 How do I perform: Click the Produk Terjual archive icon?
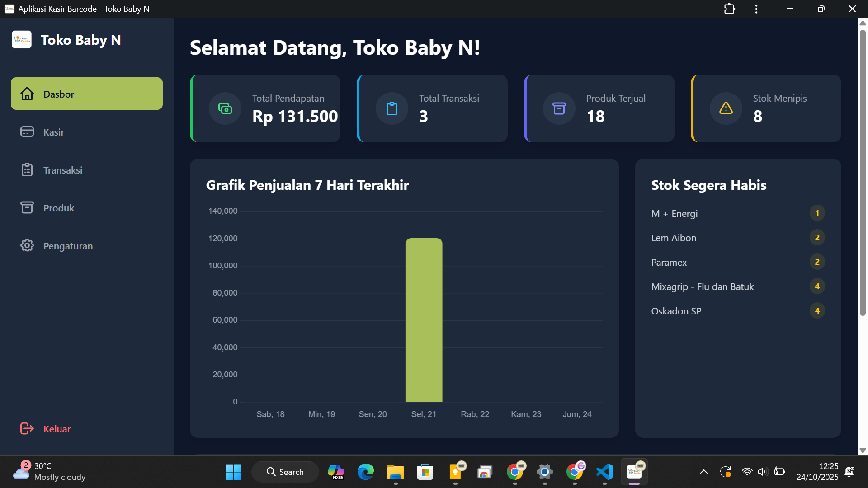[x=559, y=108]
